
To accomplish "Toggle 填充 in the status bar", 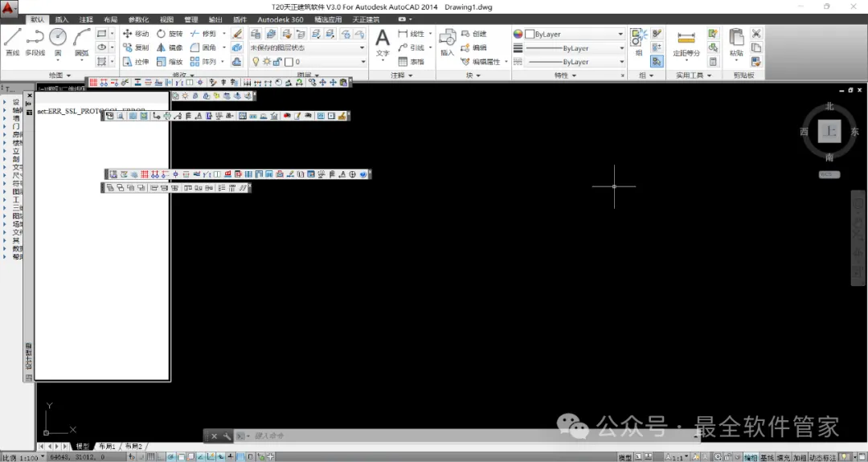I will coord(784,457).
